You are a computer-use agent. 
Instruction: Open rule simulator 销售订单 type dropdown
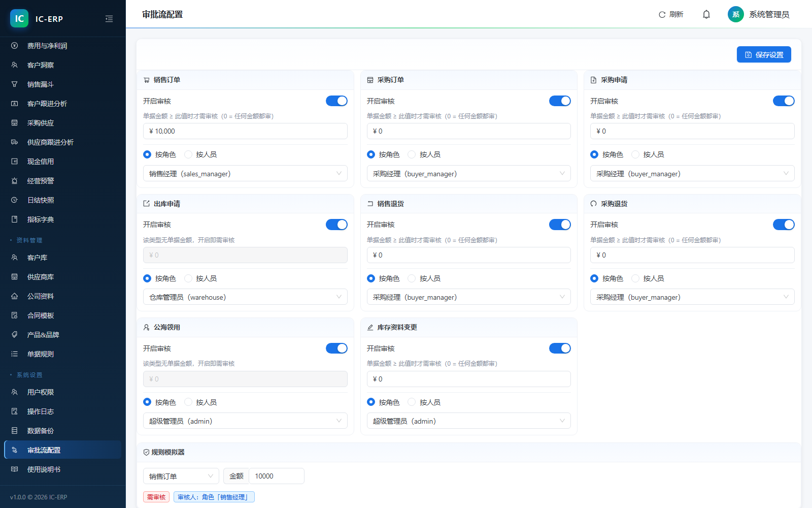181,476
